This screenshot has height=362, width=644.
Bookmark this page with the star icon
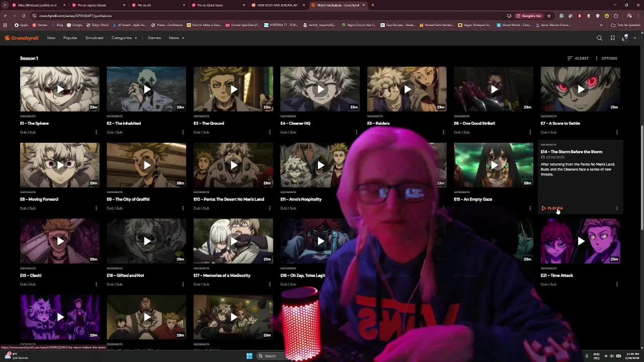pos(549,16)
